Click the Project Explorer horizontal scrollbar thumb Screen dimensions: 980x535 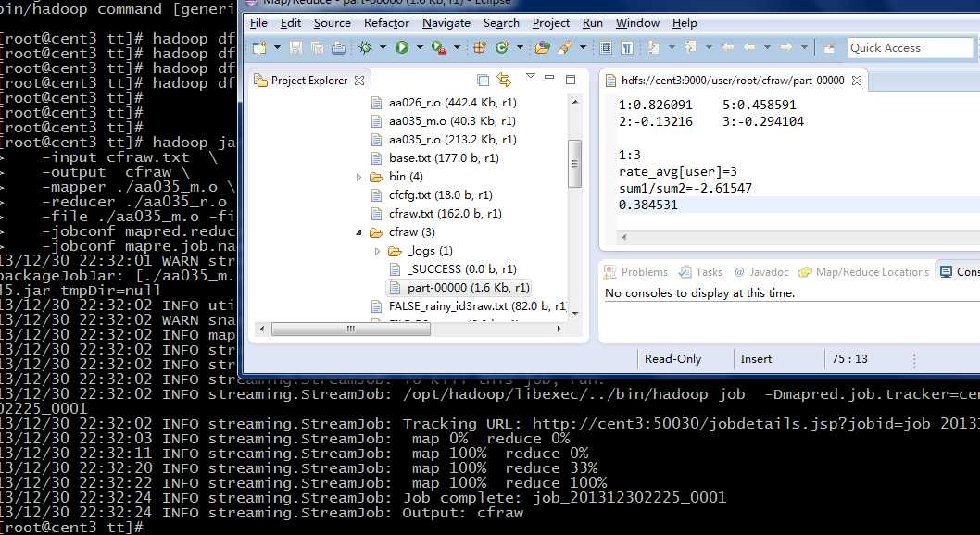point(351,329)
